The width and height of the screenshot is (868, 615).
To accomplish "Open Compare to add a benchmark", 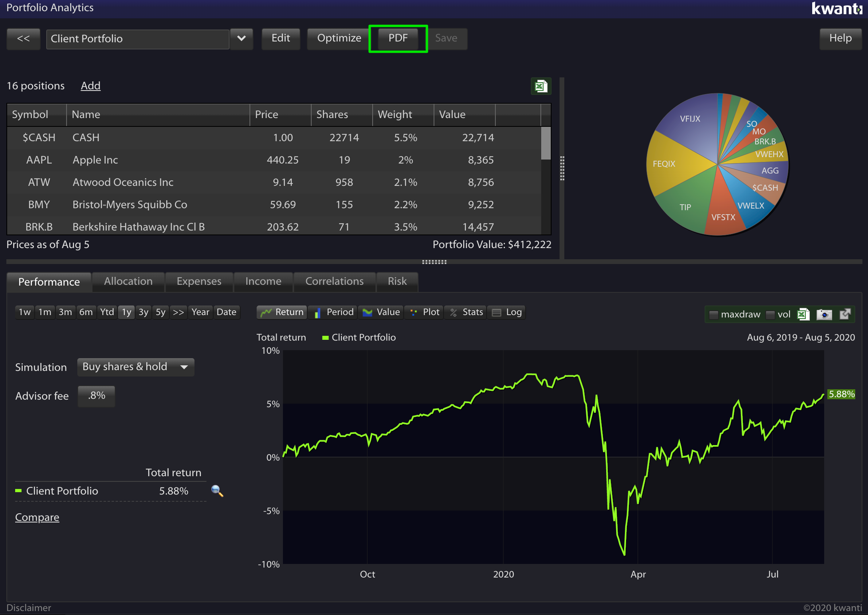I will coord(37,517).
